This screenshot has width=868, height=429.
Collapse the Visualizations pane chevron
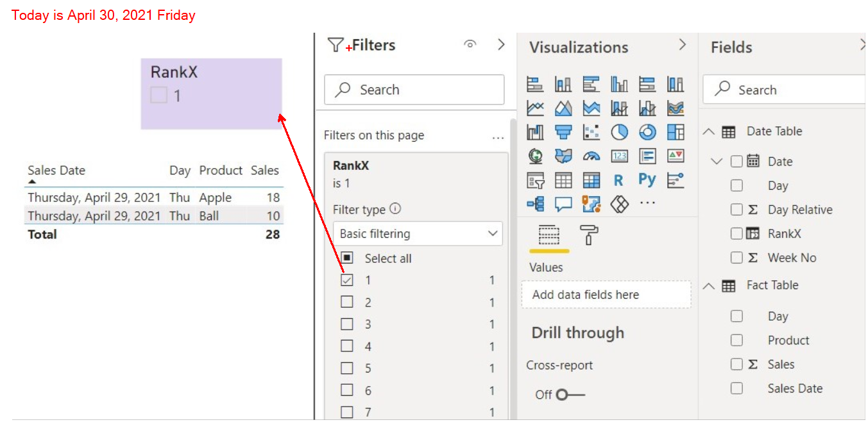tap(683, 44)
